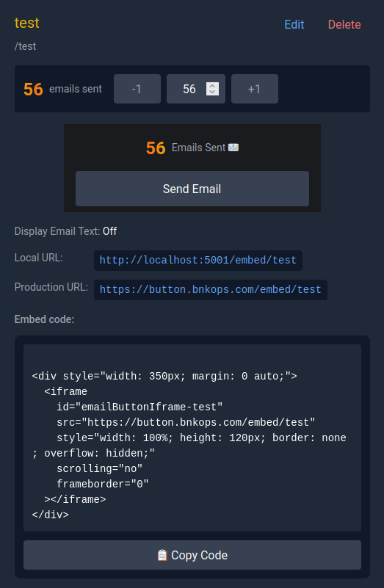Viewport: 384px width, 588px height.
Task: Click the 'Embed code:' label
Action: coord(44,319)
